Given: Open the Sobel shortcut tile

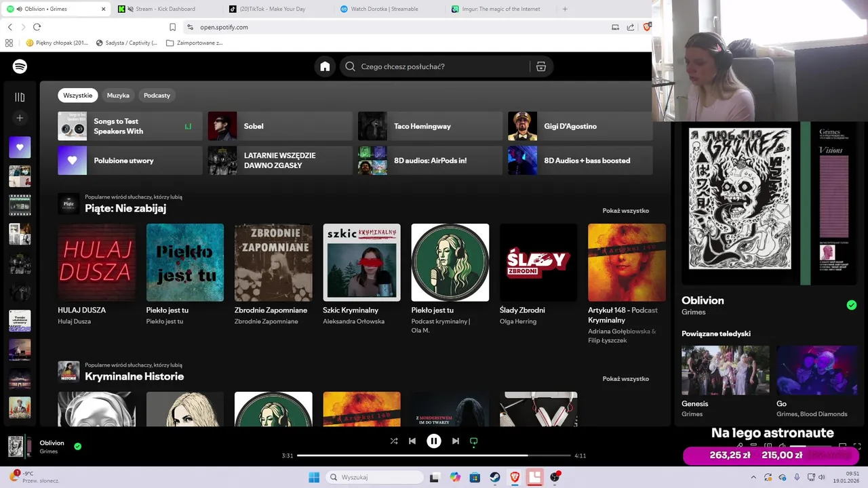Looking at the screenshot, I should coord(280,126).
